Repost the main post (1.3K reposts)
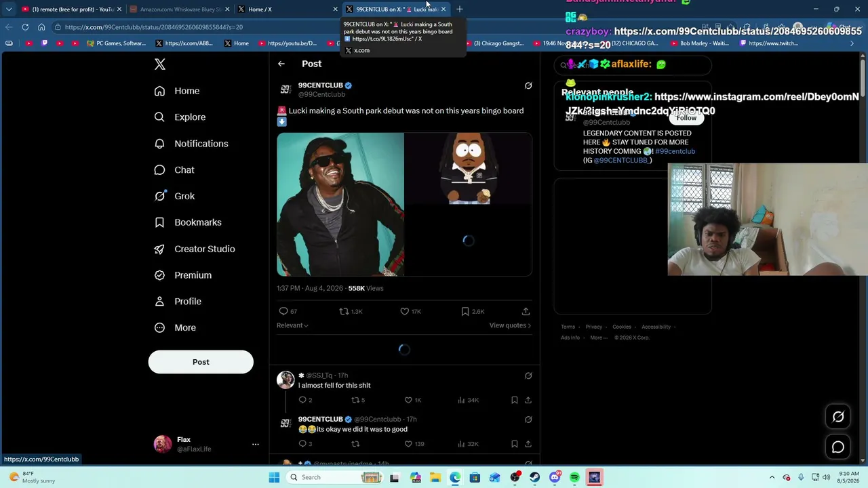The height and width of the screenshot is (488, 868). point(351,311)
